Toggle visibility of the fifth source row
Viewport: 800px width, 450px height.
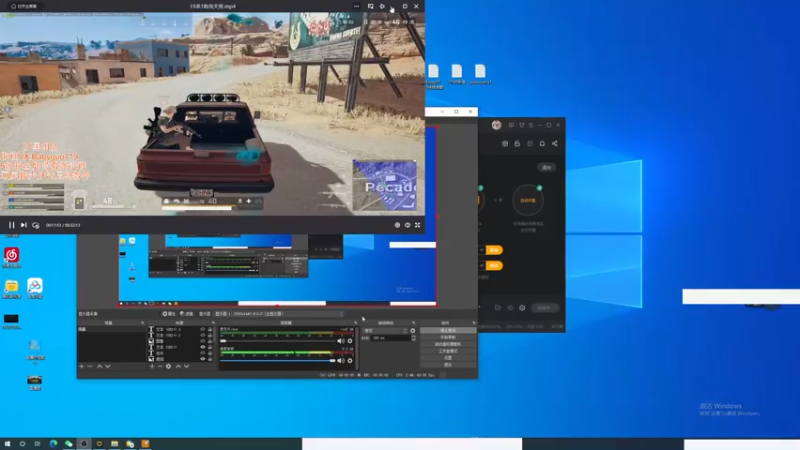[203, 353]
